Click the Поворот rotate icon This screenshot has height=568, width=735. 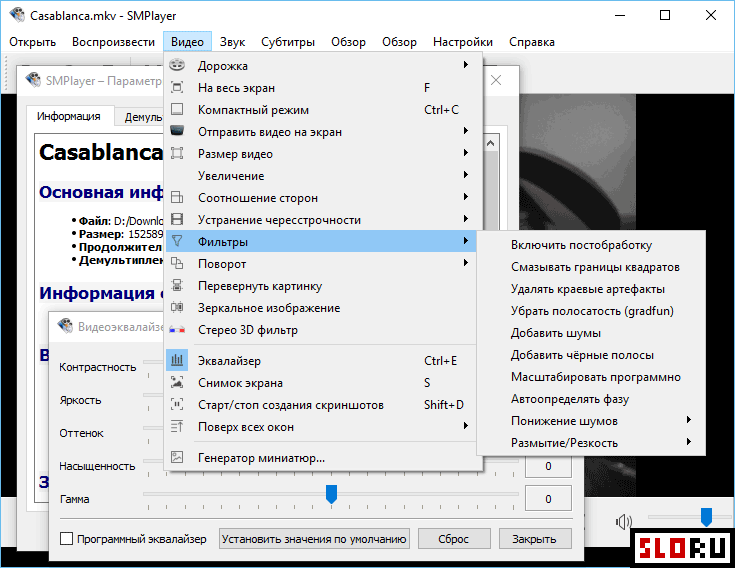(177, 263)
